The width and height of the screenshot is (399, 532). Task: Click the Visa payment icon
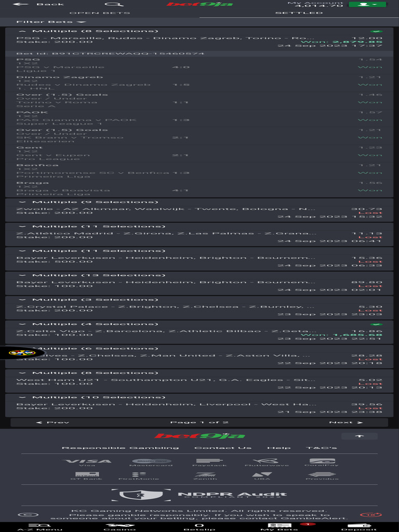87,462
